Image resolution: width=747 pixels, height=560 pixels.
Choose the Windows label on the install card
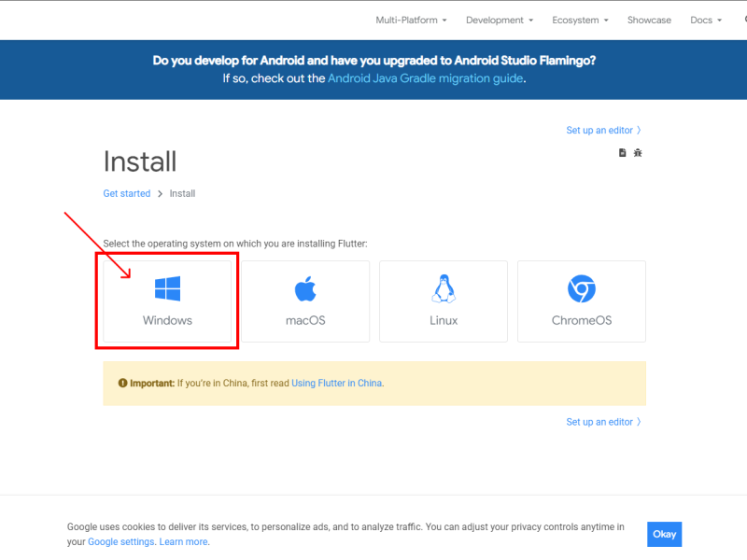pyautogui.click(x=168, y=320)
